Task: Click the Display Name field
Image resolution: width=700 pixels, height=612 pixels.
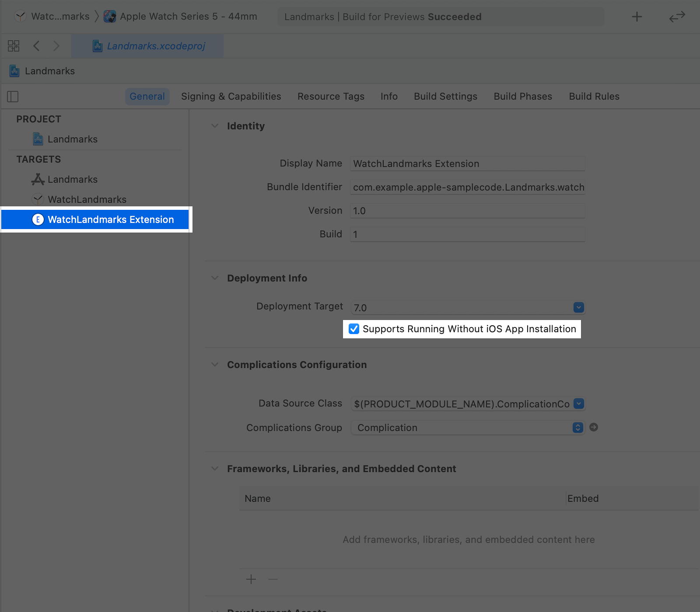Action: coord(468,163)
